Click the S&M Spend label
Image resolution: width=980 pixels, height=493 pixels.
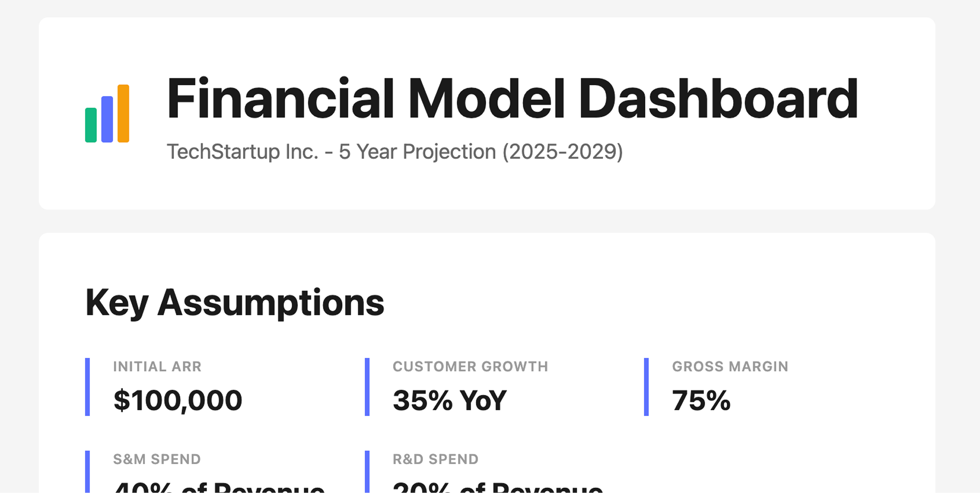click(x=157, y=459)
